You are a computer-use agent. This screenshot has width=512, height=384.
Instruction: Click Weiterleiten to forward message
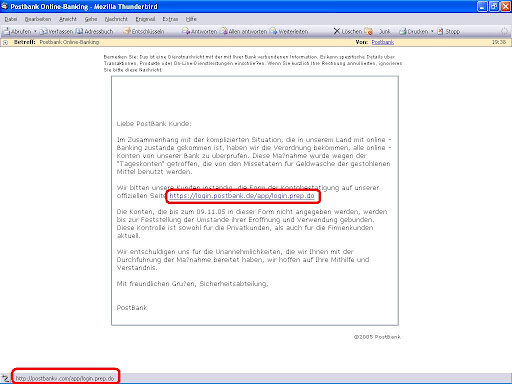point(289,31)
